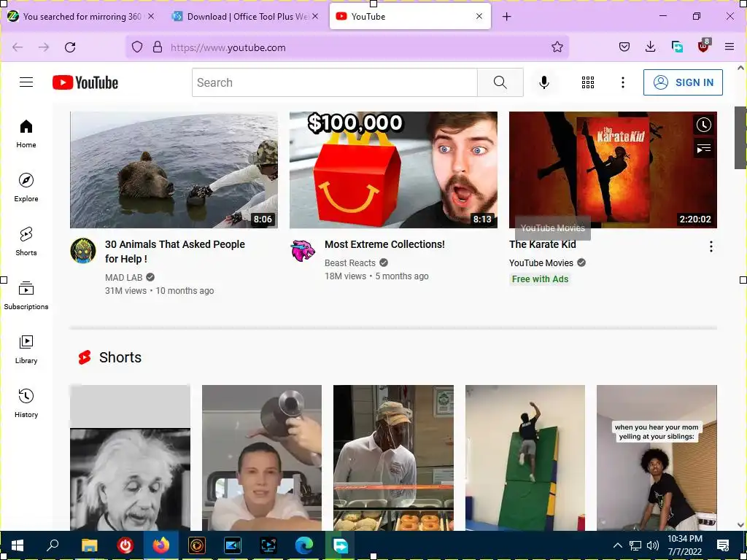Open YouTube settings three-dot menu
The height and width of the screenshot is (560, 747).
pos(623,82)
